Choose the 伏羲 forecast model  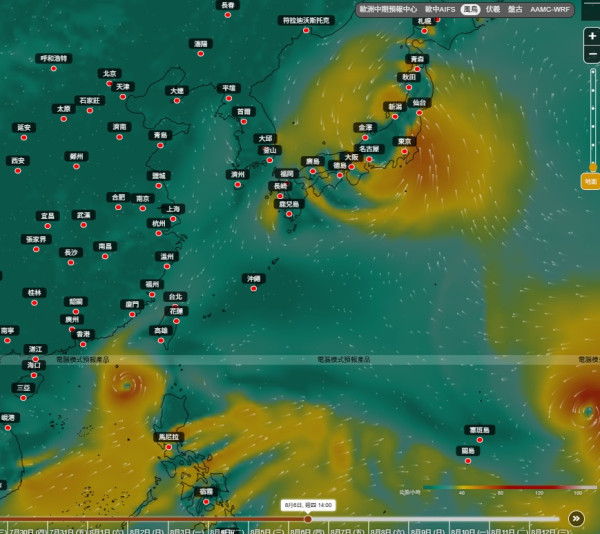493,9
